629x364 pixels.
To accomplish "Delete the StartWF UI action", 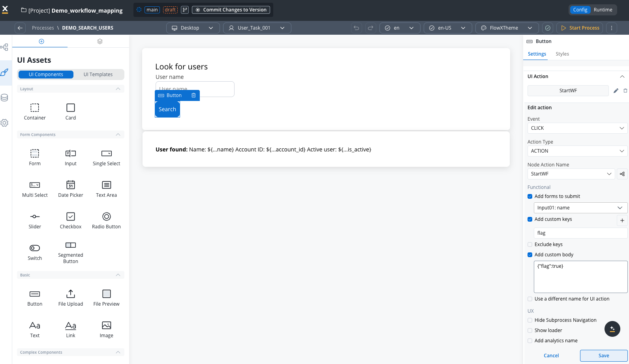I will point(625,91).
